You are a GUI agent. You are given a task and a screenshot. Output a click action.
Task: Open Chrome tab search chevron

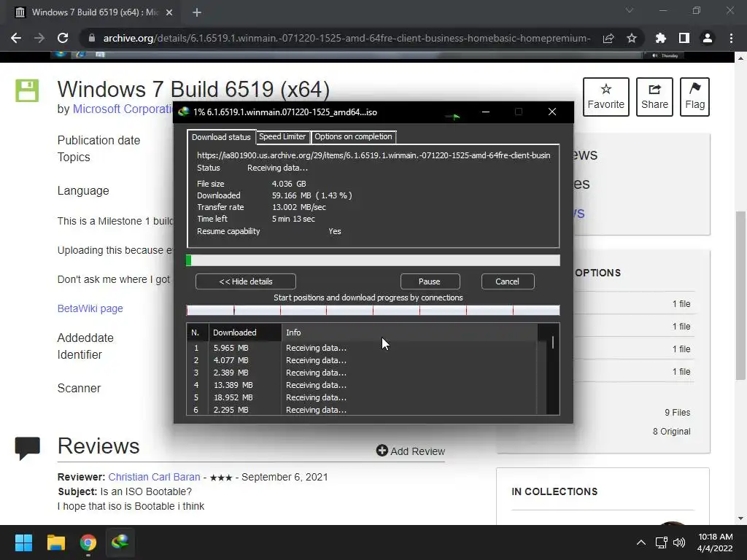point(630,10)
